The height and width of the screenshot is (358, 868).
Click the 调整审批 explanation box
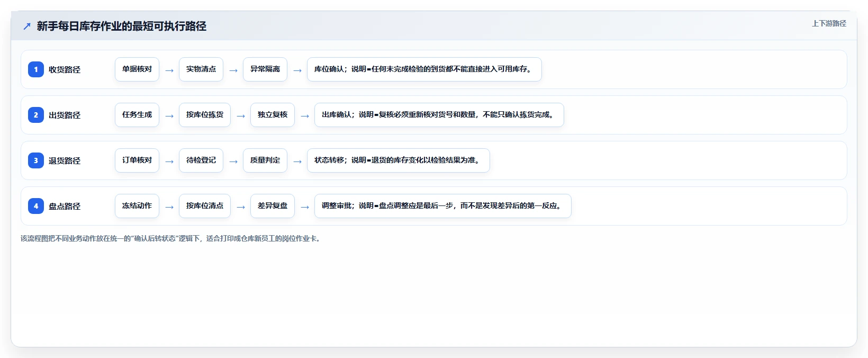click(443, 206)
